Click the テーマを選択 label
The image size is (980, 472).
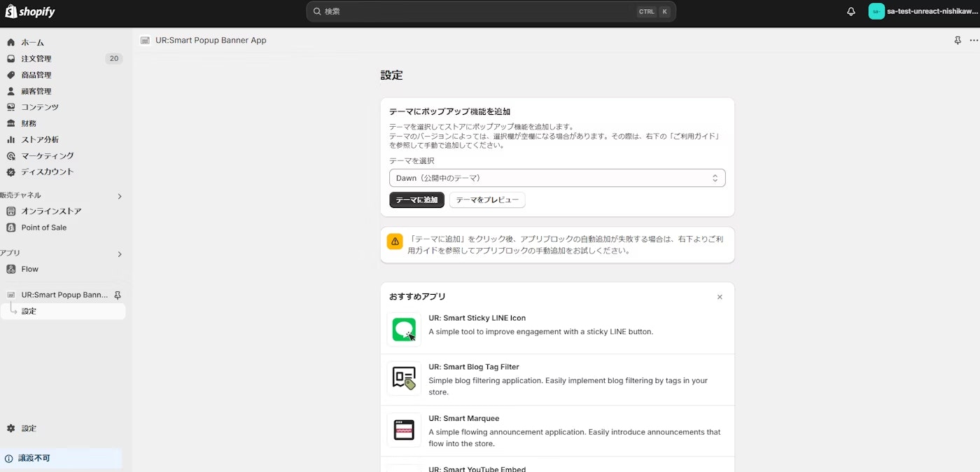pos(412,161)
